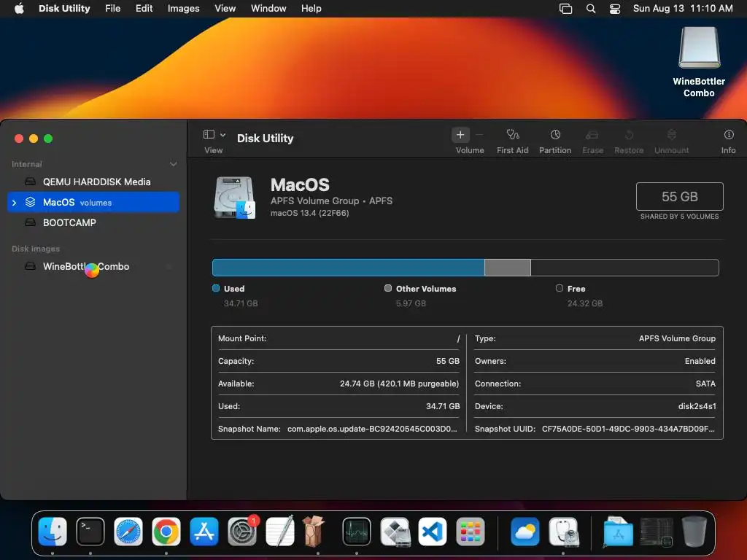Click WineBottler Combo desktop drive icon

pos(699,47)
